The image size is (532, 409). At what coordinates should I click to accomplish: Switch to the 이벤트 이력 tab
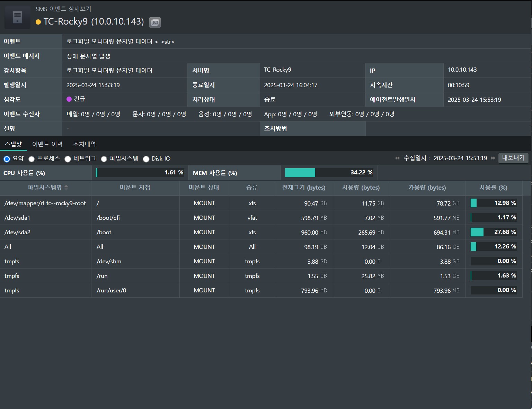pos(47,144)
